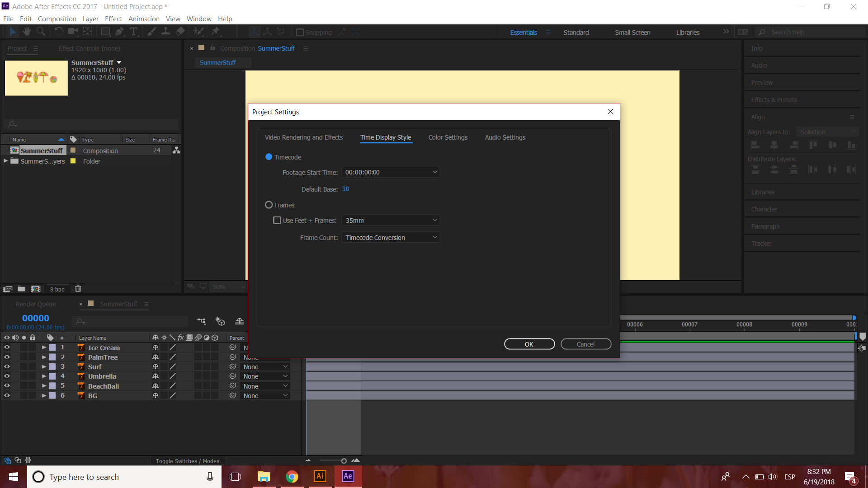
Task: Toggle visibility of Ice Cream layer
Action: tap(6, 347)
